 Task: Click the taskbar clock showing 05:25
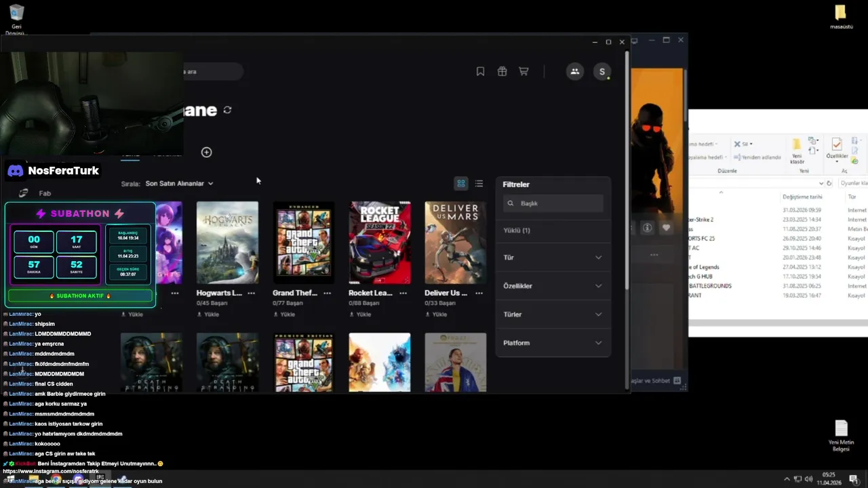[829, 479]
